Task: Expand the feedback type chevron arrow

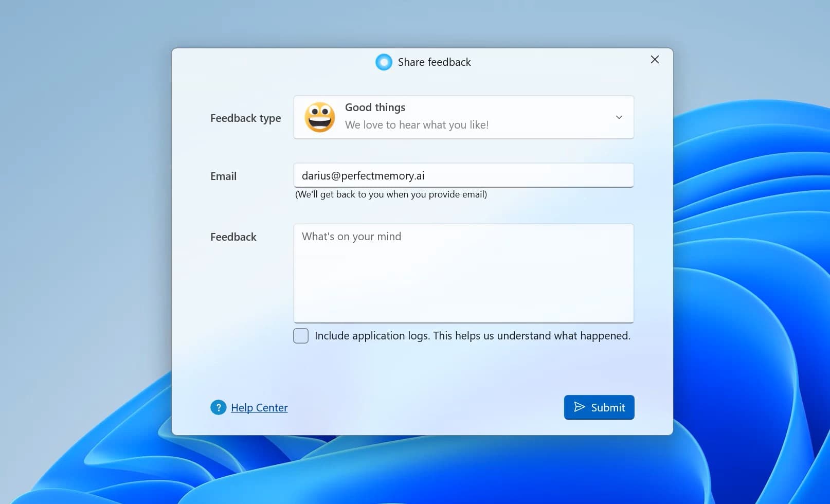Action: (x=619, y=117)
